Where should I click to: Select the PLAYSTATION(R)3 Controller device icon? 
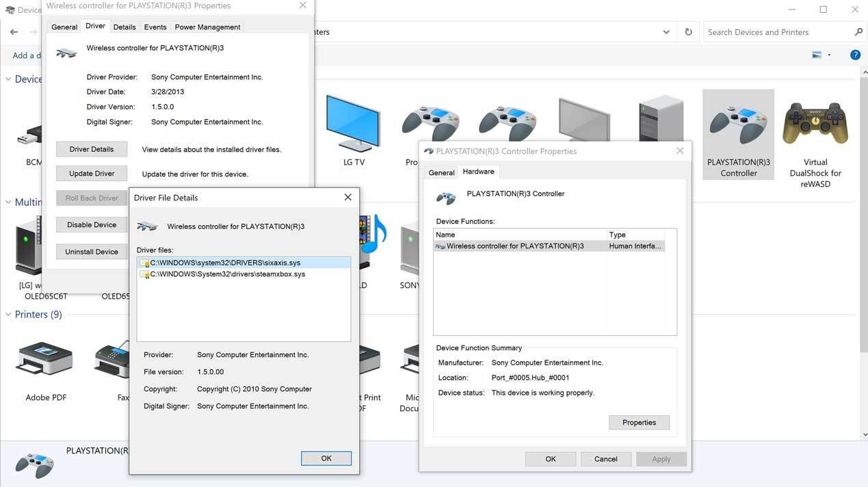click(x=738, y=124)
